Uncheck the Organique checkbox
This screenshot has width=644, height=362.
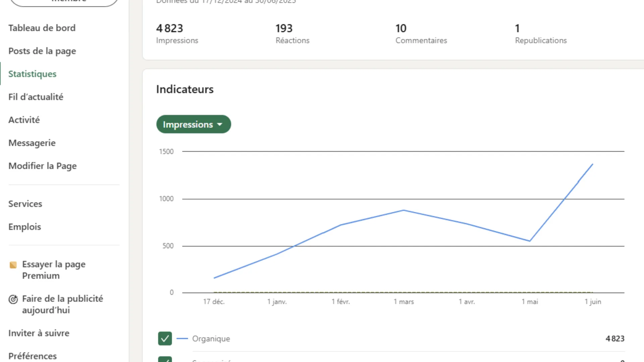point(165,339)
